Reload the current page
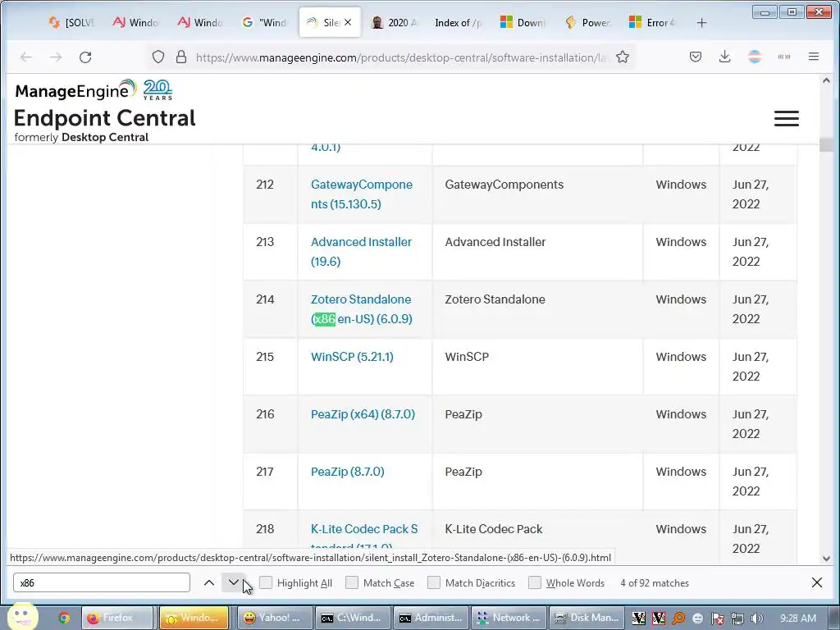840x630 pixels. click(x=85, y=57)
